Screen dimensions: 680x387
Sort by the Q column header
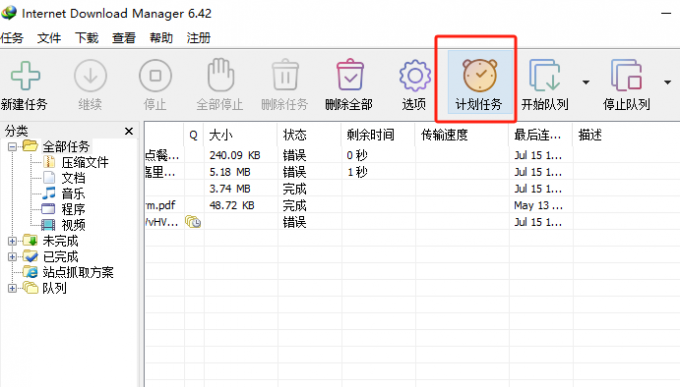tap(194, 135)
